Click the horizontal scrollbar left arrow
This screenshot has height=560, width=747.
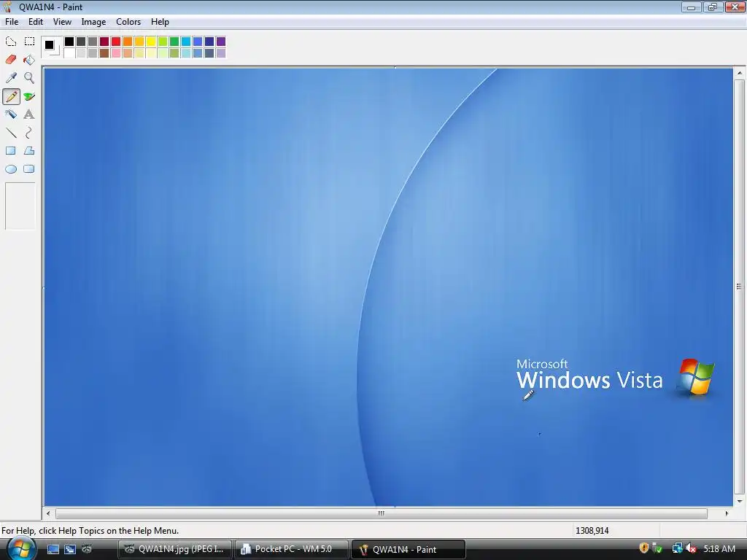pos(48,513)
